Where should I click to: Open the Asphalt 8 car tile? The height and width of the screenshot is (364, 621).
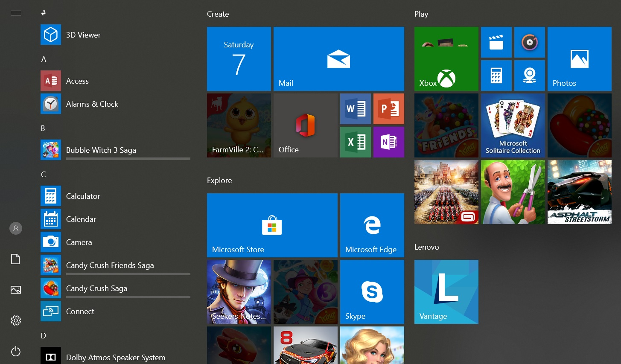click(306, 345)
